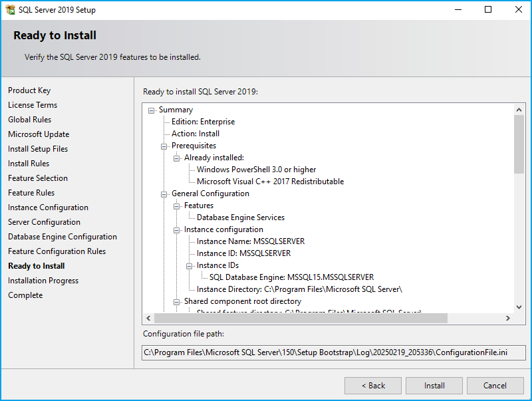Select Database Engine Services tree item

click(240, 217)
